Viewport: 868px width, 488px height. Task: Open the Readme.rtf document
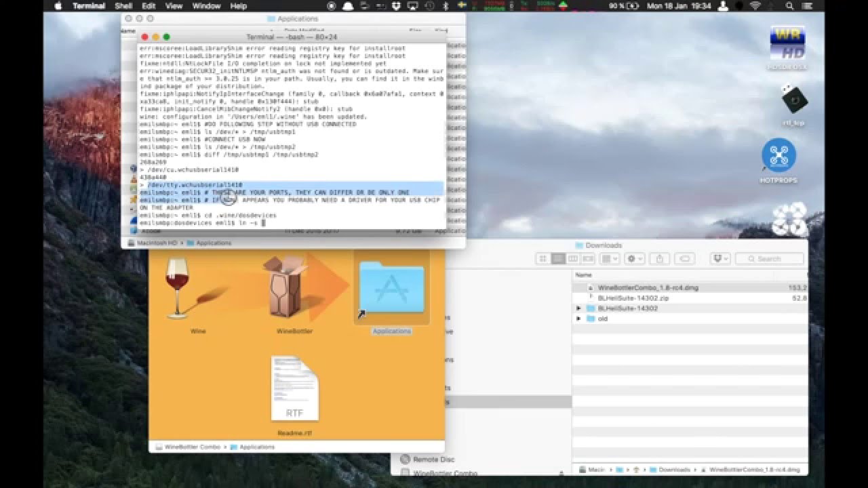294,390
